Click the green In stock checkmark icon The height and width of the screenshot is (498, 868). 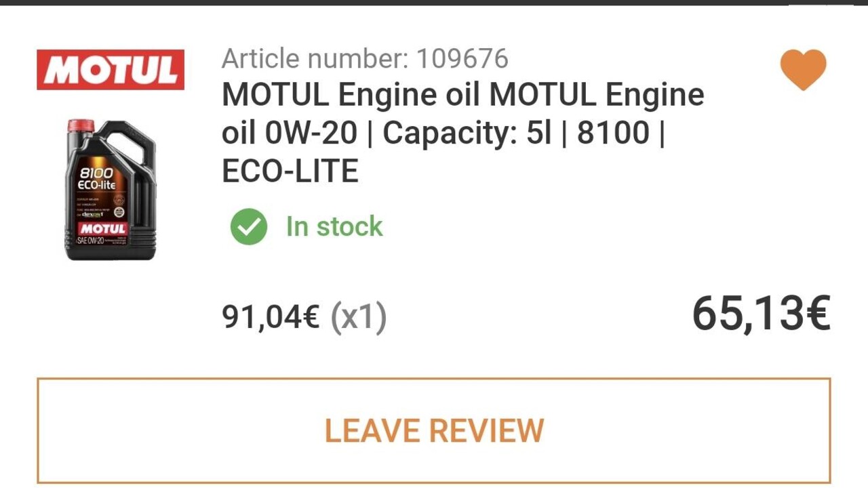point(249,227)
